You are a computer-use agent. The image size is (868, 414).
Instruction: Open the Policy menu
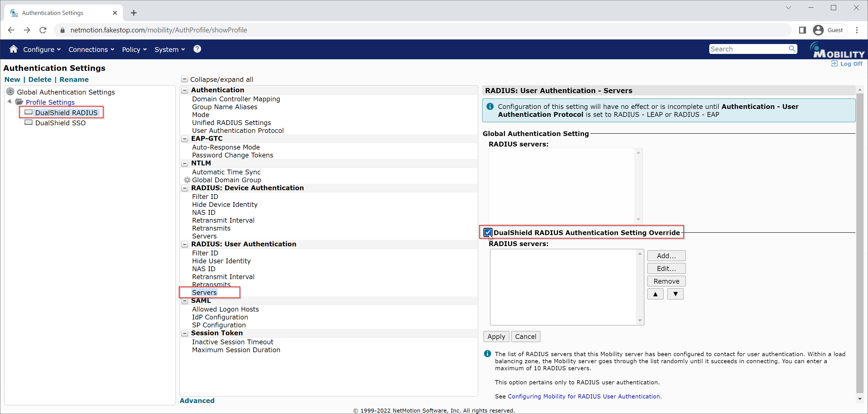pos(134,49)
